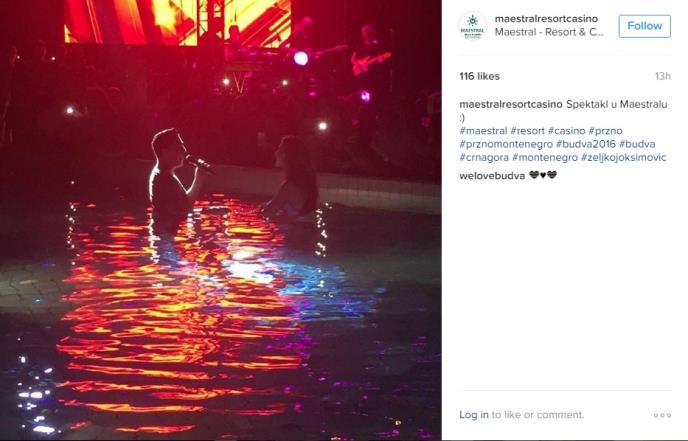This screenshot has height=441, width=688.
Task: Click the Maestral profile avatar logo
Action: [473, 26]
